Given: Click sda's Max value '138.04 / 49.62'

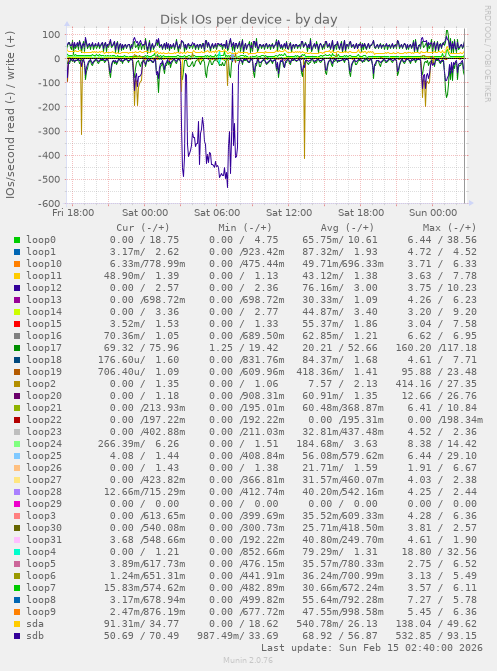Looking at the screenshot, I should click(x=436, y=624).
